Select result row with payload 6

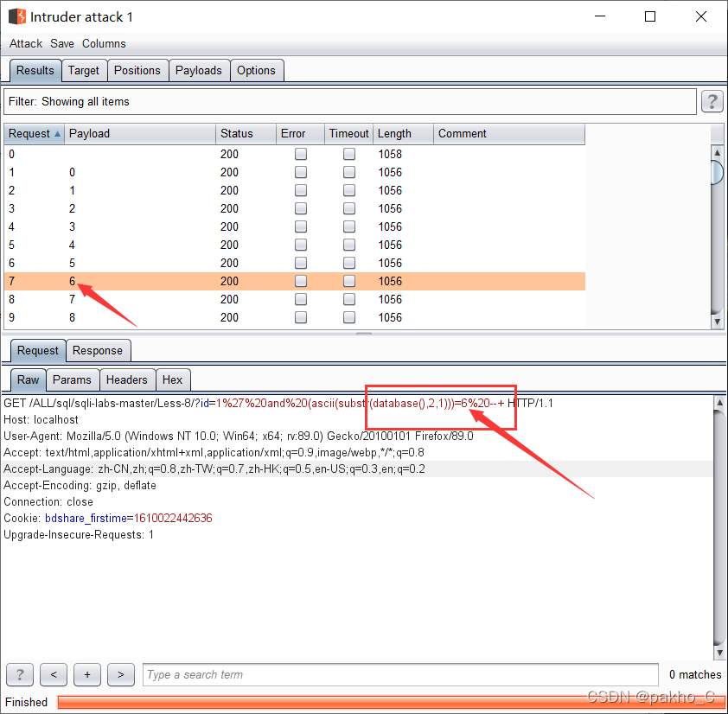pyautogui.click(x=295, y=281)
